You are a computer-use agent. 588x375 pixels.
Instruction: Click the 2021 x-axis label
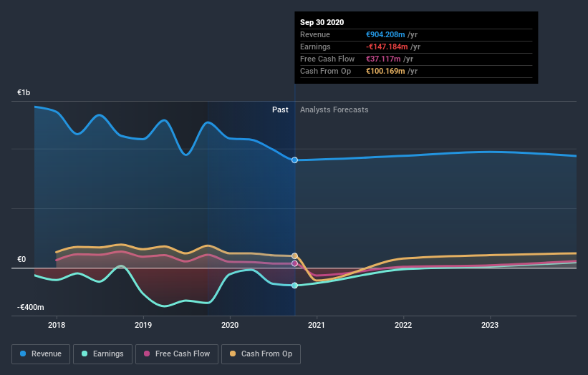(317, 325)
